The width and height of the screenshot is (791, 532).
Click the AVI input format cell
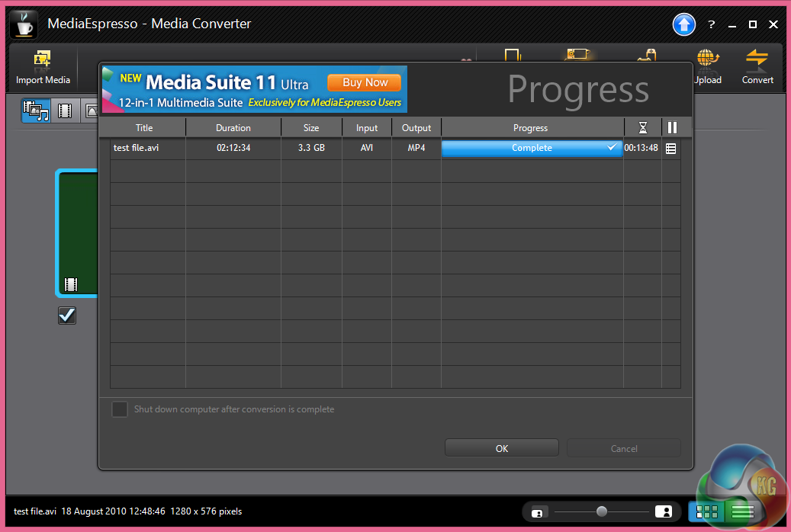tap(367, 148)
